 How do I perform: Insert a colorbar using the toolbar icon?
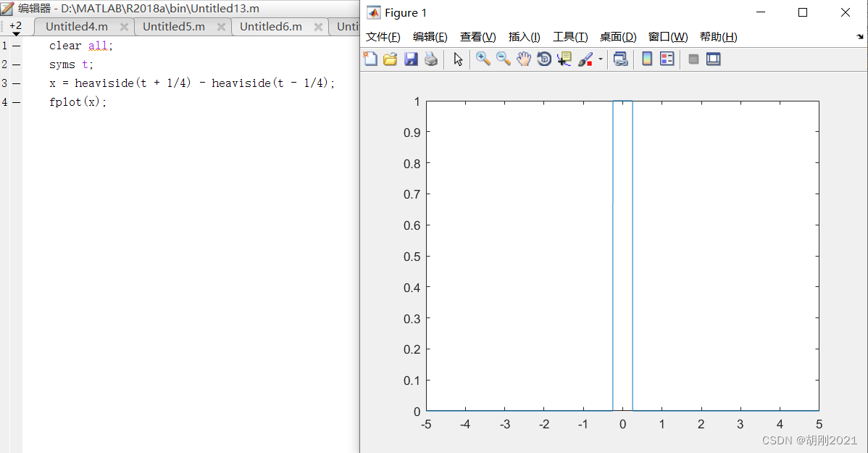(x=646, y=59)
